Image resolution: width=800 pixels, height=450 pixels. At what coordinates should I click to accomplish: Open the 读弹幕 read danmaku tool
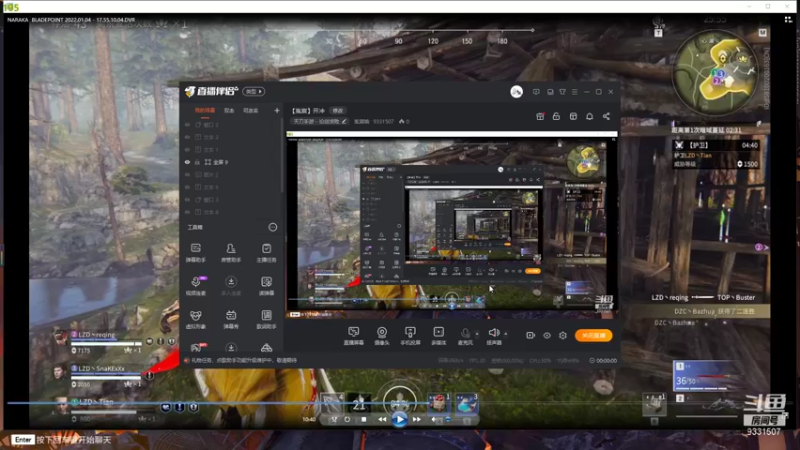pyautogui.click(x=266, y=286)
